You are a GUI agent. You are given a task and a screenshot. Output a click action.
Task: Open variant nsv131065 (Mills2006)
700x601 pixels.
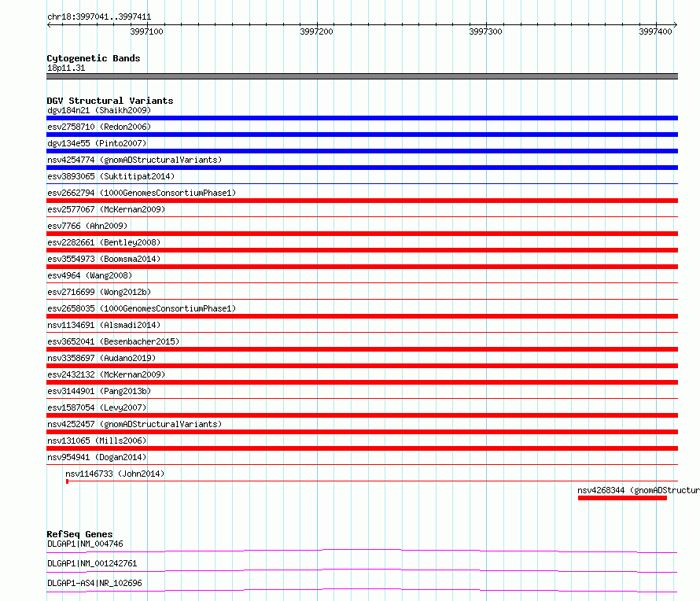(x=97, y=441)
